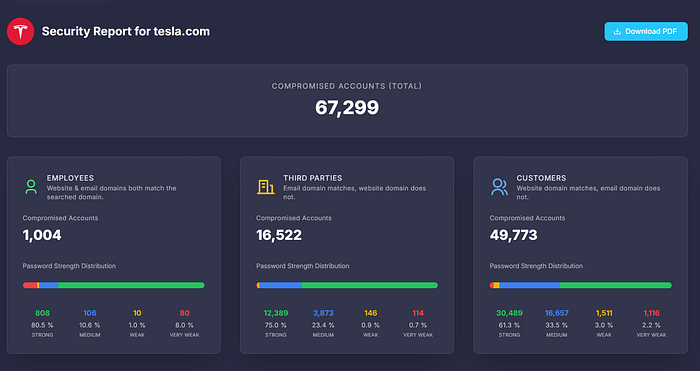Click 'Password Strength Distribution' in the Employees card
Screen dimensions: 700x371
click(69, 266)
